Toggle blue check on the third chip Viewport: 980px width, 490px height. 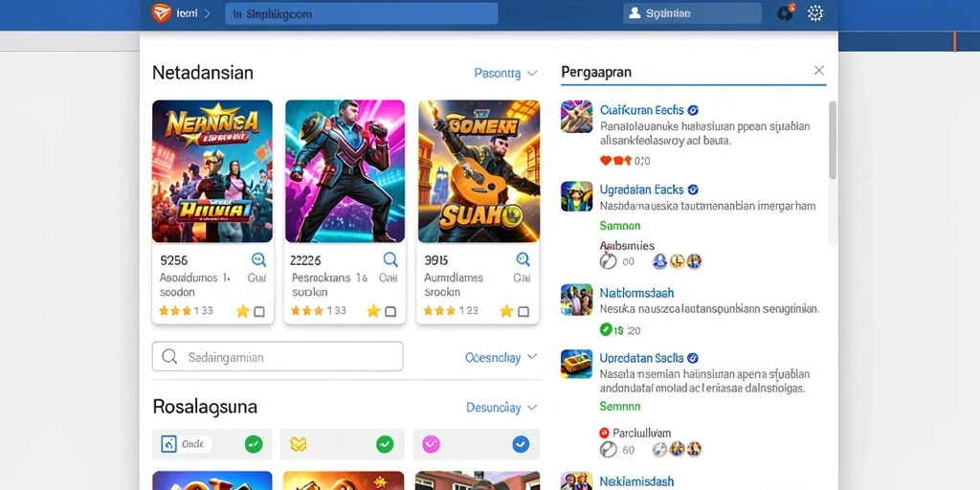[x=521, y=444]
